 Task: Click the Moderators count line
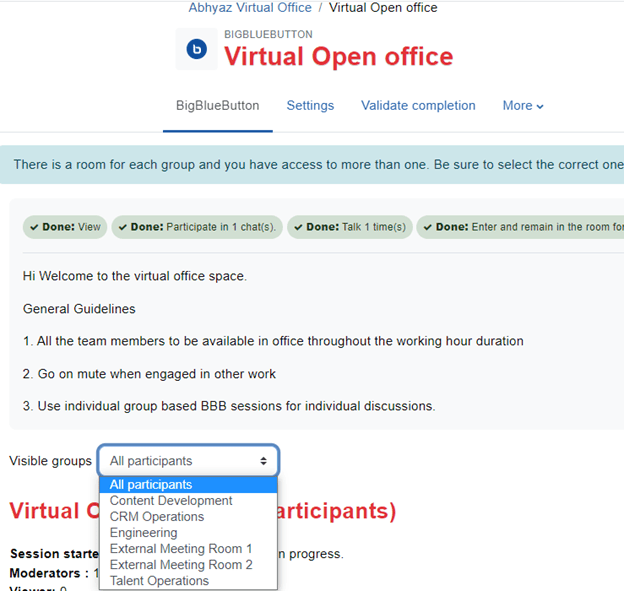tap(54, 573)
